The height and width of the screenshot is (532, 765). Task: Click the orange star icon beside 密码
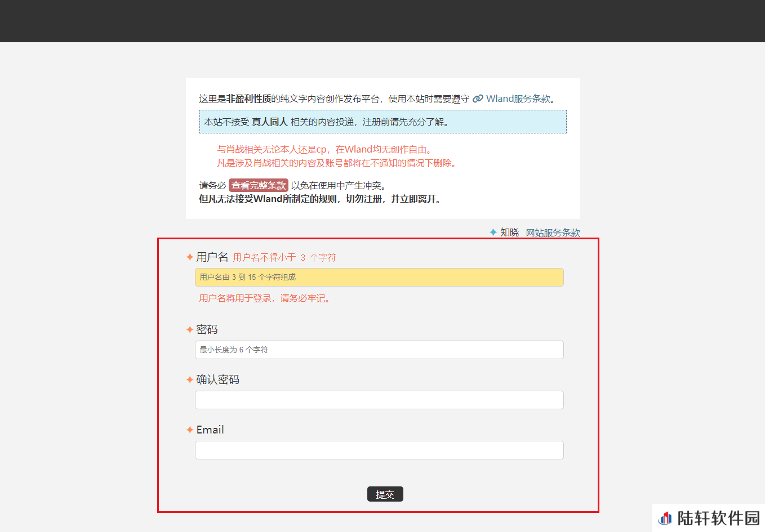190,329
